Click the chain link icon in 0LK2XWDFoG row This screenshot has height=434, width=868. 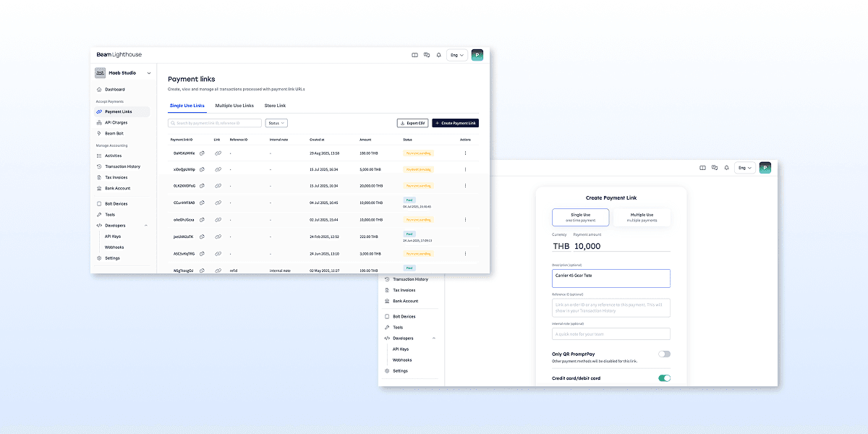click(218, 186)
